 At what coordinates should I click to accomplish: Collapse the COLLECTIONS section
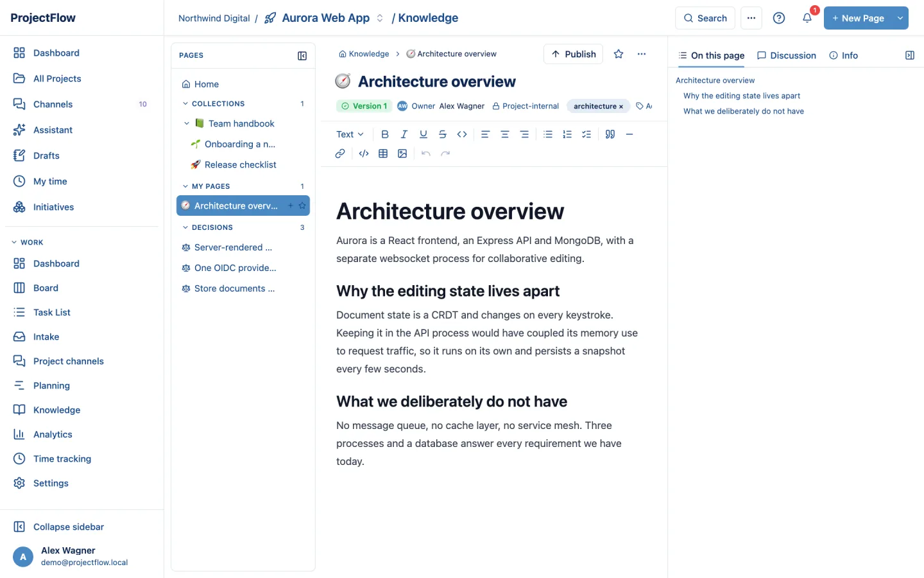click(185, 103)
